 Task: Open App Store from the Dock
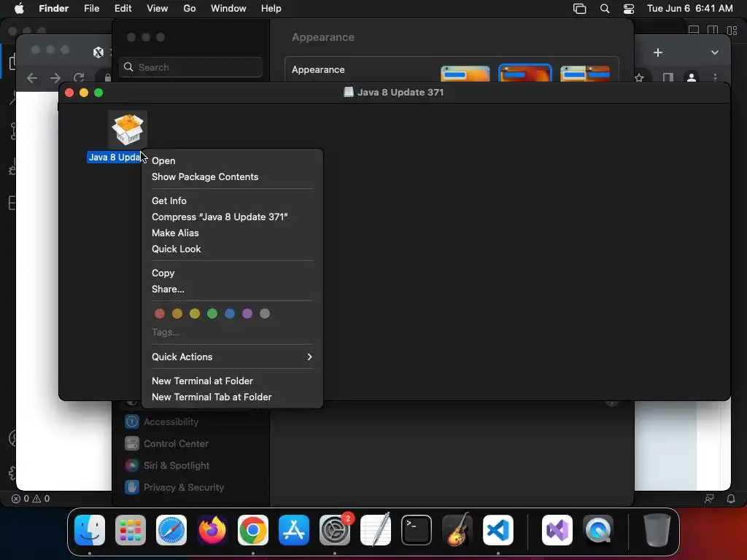(x=294, y=530)
